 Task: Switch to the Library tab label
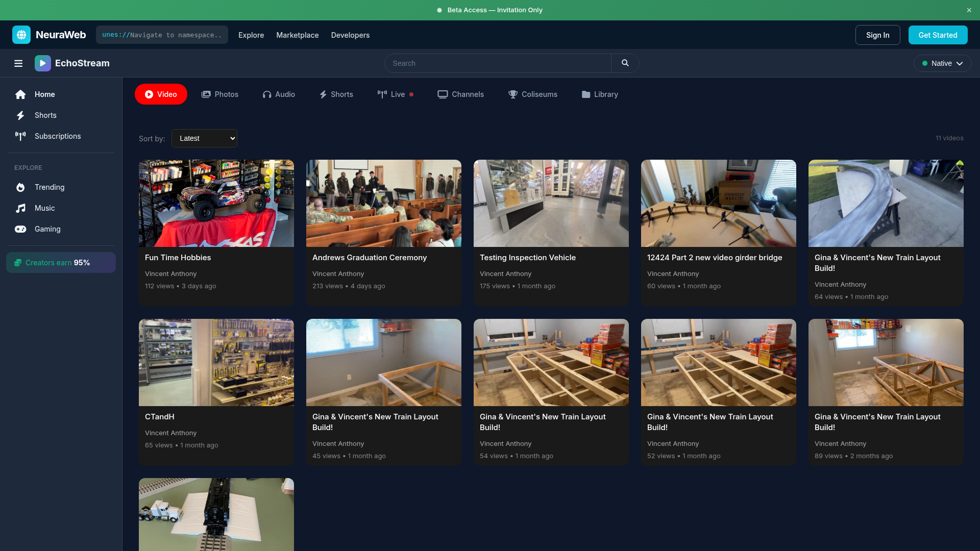click(x=606, y=94)
